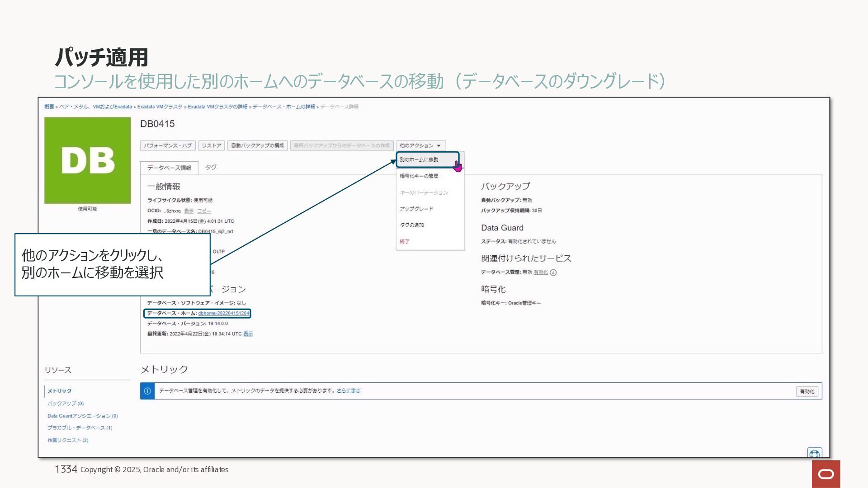Select 別のホームに移動 menu entry
The width and height of the screenshot is (868, 488).
coord(419,160)
